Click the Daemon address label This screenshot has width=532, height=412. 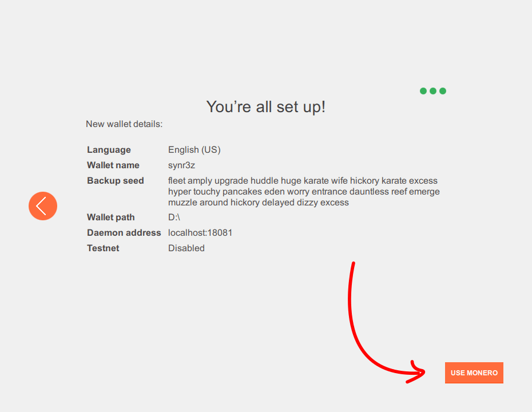click(124, 233)
